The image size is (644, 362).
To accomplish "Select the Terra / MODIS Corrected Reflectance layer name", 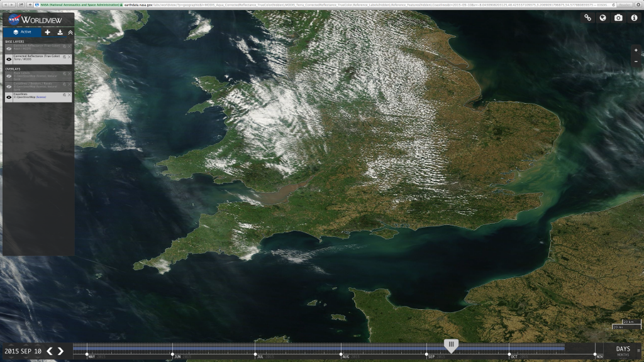I will pyautogui.click(x=36, y=56).
